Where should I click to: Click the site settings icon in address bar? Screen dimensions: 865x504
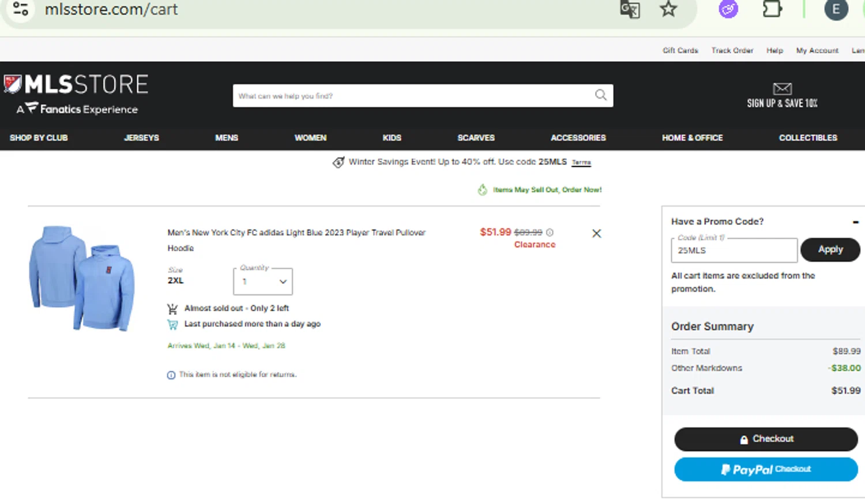point(21,9)
